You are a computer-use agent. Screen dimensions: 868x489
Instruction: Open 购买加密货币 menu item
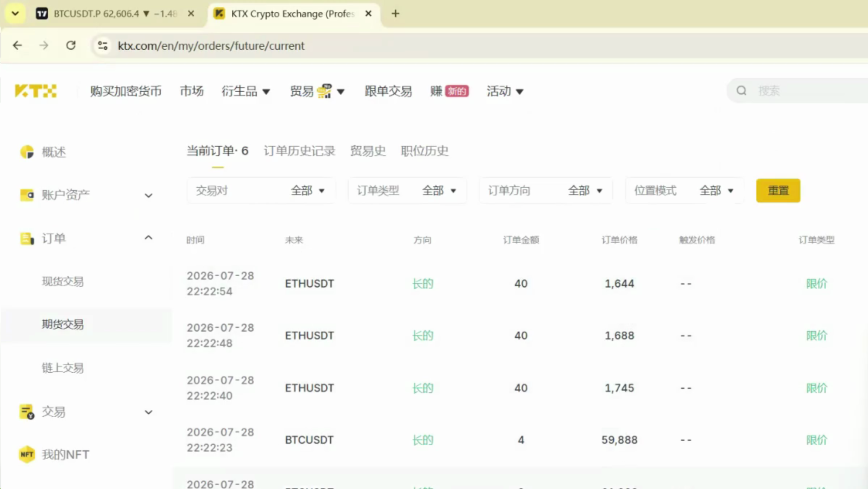click(126, 91)
